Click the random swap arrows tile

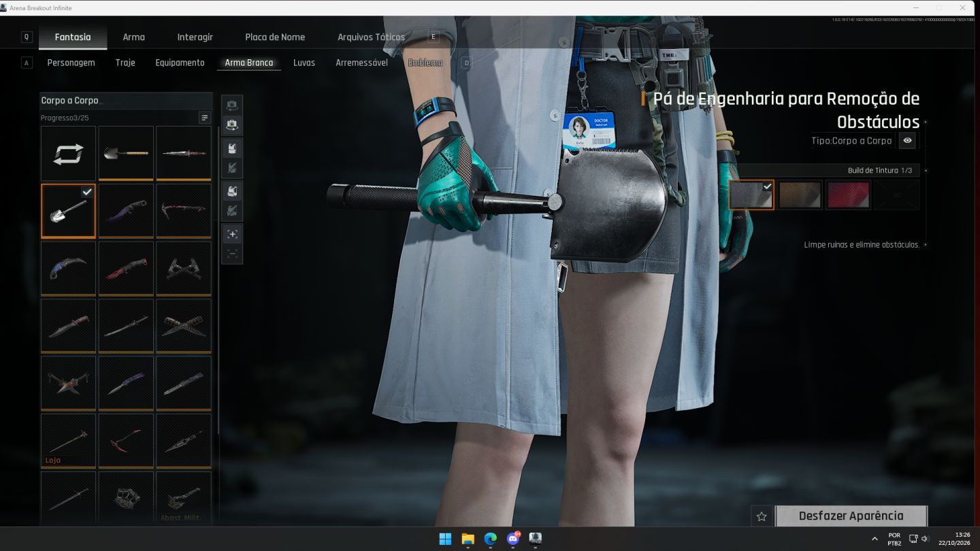[x=68, y=153]
